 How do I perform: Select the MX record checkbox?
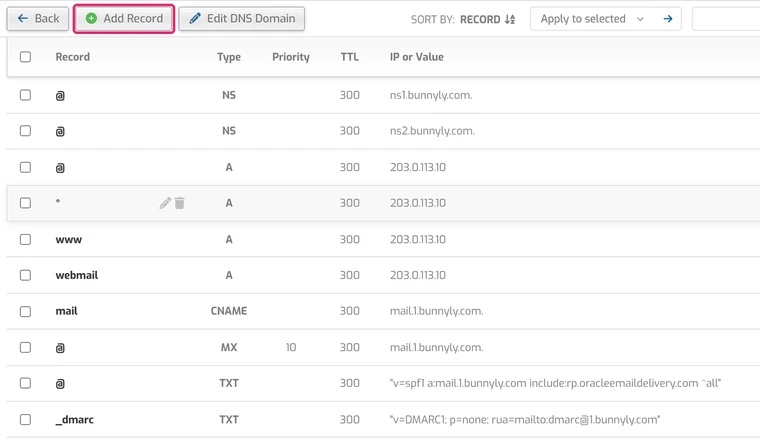coord(25,347)
